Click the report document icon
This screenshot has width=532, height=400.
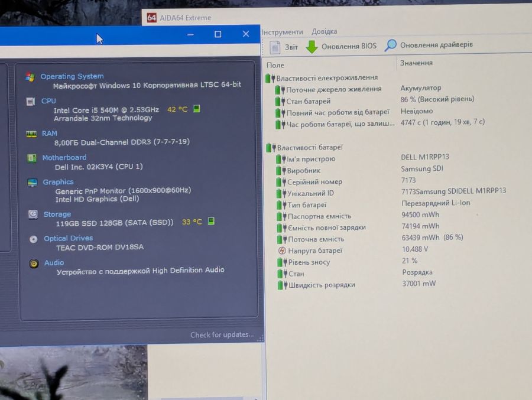tap(275, 47)
